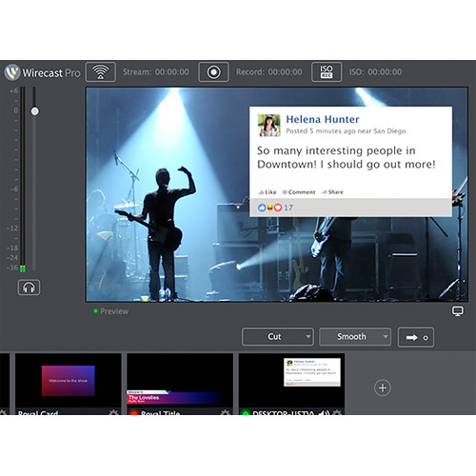Open the monitor output display icon
Screen dimensions: 476x476
pos(457,311)
